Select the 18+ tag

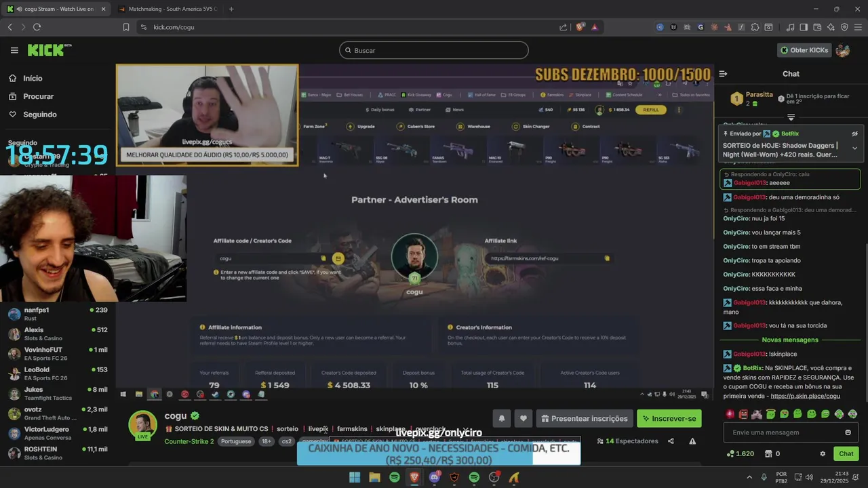267,441
